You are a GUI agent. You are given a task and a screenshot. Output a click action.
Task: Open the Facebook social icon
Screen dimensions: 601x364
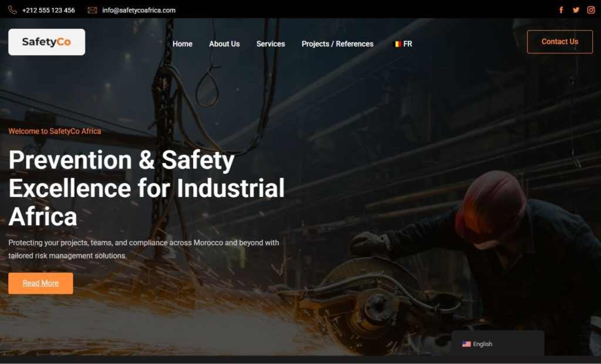[561, 10]
